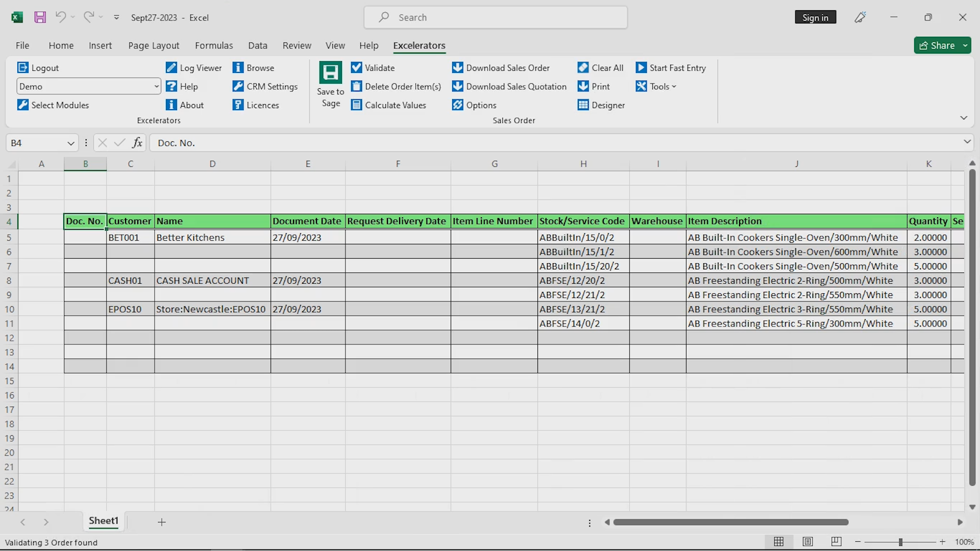Collapse the ribbon with the chevron

tap(964, 118)
